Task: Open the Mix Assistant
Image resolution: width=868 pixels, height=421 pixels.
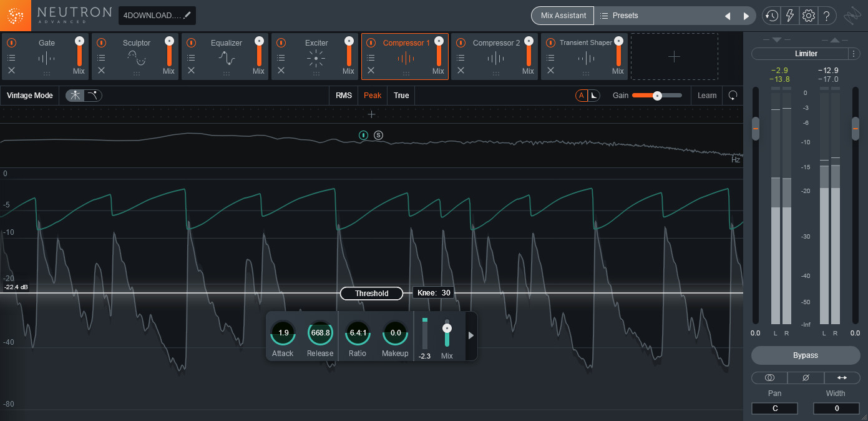Action: point(563,16)
